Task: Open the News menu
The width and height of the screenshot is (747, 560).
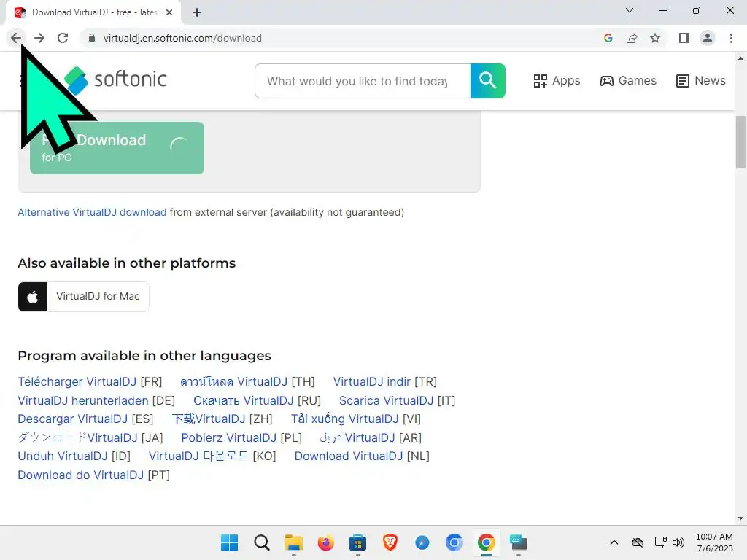Action: [701, 80]
